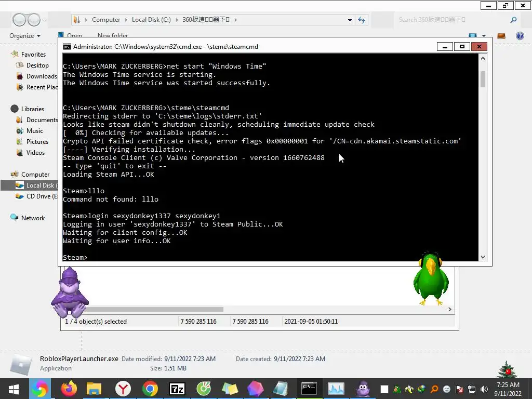Open the colorful swirl browser taskbar icon
Screen dimensions: 532x399
(x=40, y=389)
